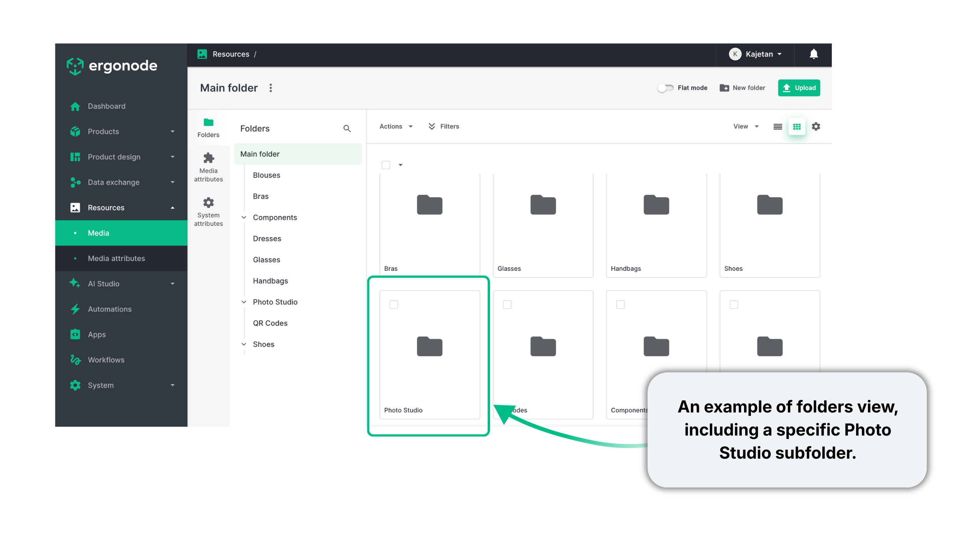Click the Products cube icon
980x551 pixels.
[75, 132]
